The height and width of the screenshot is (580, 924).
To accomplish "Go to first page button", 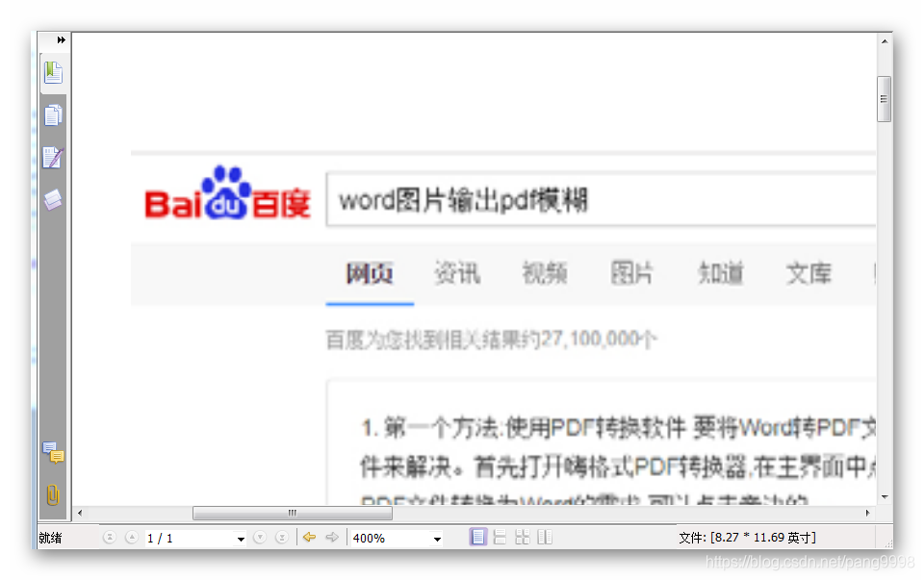I will coord(110,538).
